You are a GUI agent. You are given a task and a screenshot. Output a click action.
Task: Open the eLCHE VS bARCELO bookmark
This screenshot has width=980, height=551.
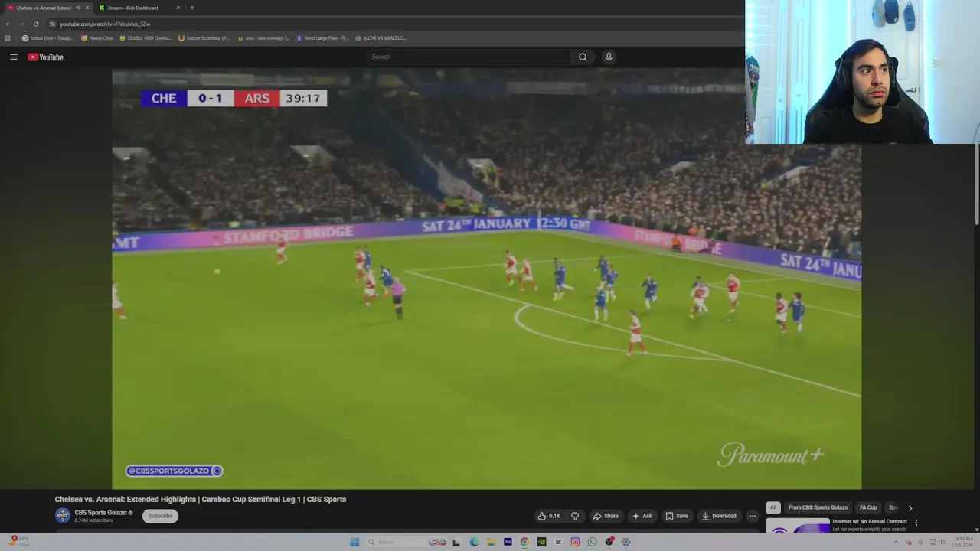coord(381,37)
